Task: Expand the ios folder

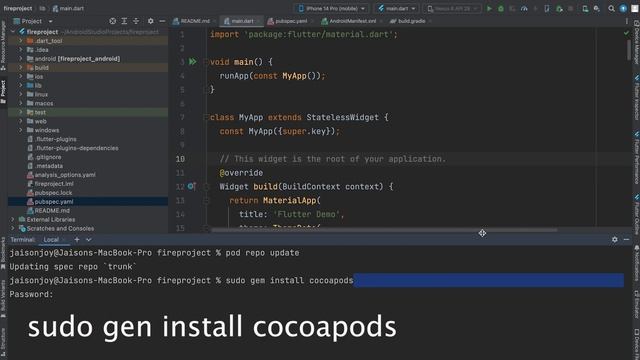Action: click(x=20, y=77)
